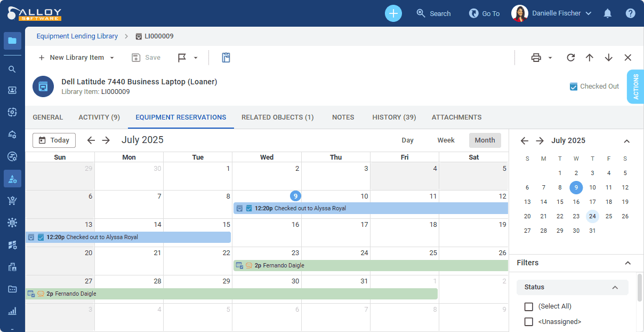
Task: Click the clipboard icon beside the flag
Action: [226, 58]
